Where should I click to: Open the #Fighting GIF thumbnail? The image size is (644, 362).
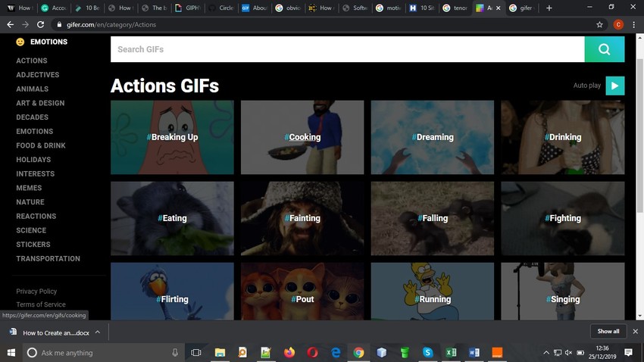point(563,218)
